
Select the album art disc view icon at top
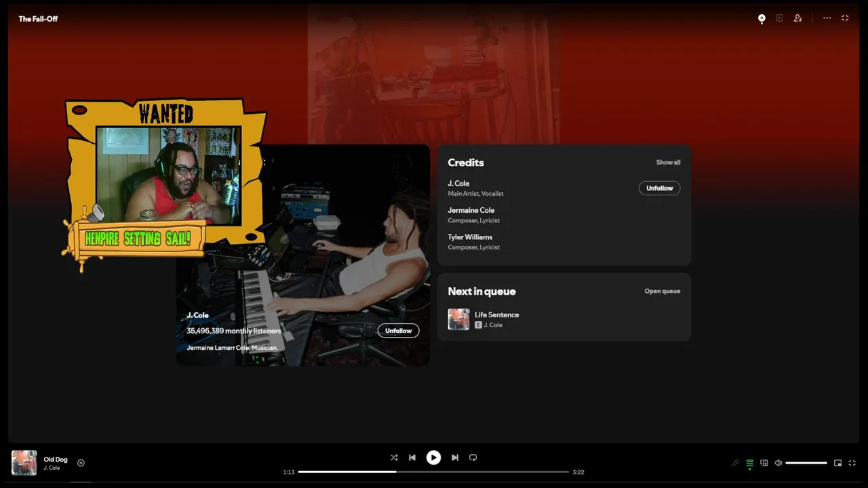(762, 18)
